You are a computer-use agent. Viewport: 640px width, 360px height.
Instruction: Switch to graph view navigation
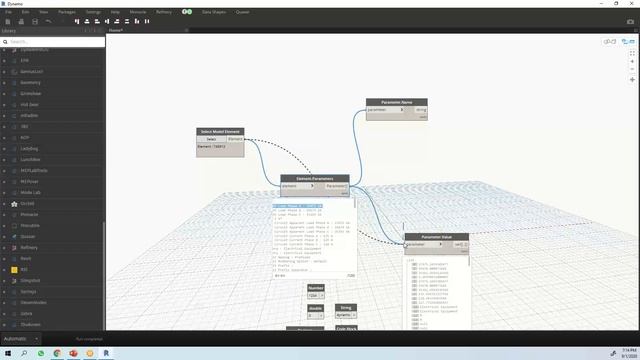(628, 42)
